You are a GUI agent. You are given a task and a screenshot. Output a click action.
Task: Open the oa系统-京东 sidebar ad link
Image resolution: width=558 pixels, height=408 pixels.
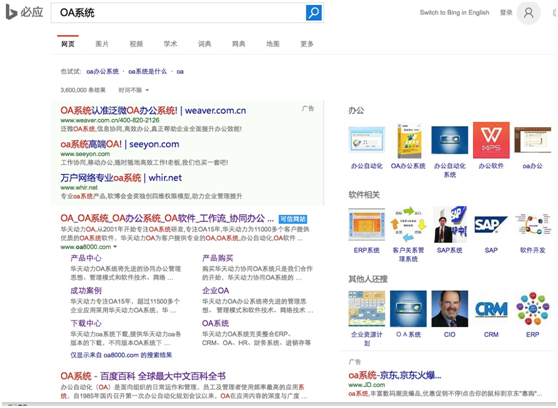(x=395, y=375)
